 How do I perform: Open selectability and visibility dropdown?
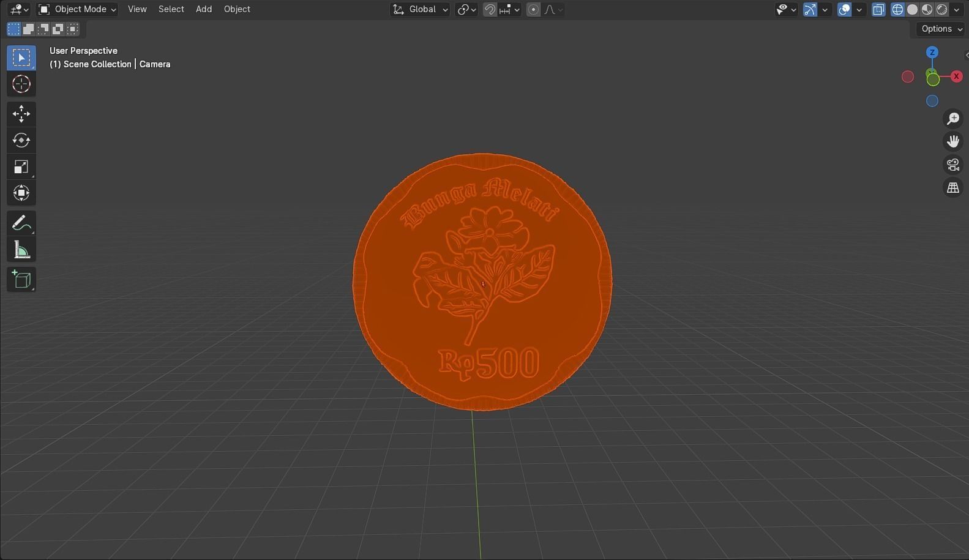pyautogui.click(x=786, y=9)
